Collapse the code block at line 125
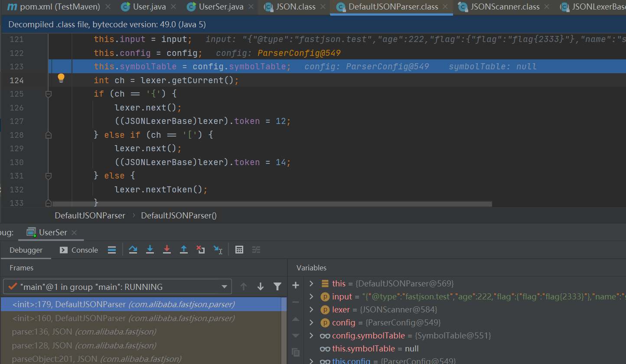This screenshot has width=626, height=364. (49, 94)
